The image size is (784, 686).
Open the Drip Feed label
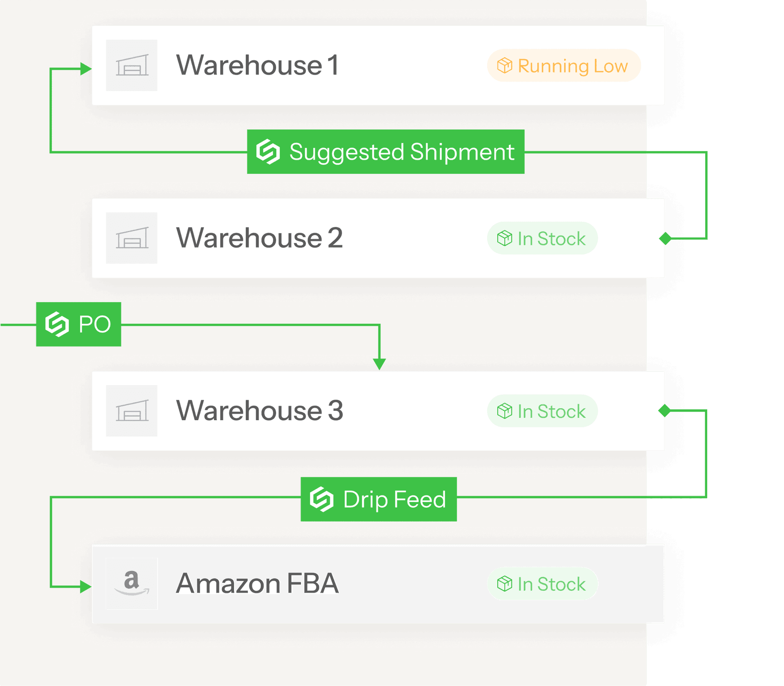(x=379, y=499)
